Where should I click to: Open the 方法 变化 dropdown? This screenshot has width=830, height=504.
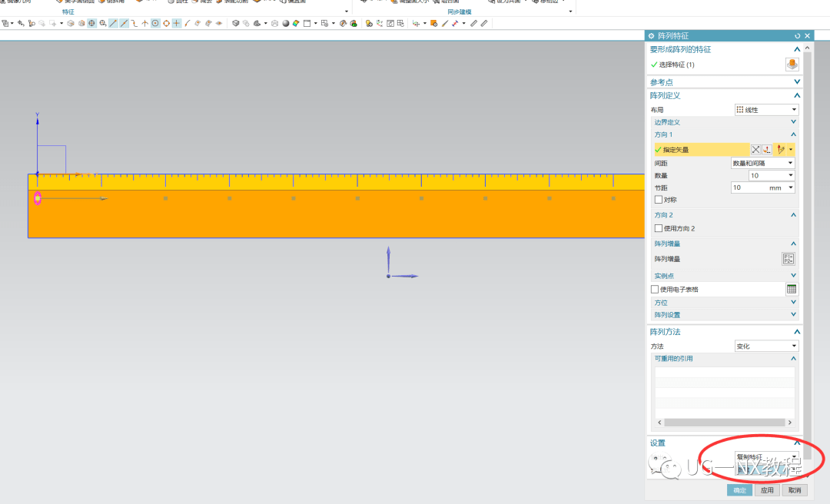766,346
